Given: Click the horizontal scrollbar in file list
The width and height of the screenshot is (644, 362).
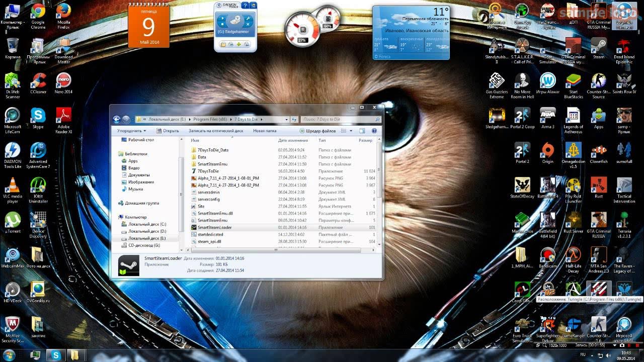Looking at the screenshot, I should (x=276, y=250).
